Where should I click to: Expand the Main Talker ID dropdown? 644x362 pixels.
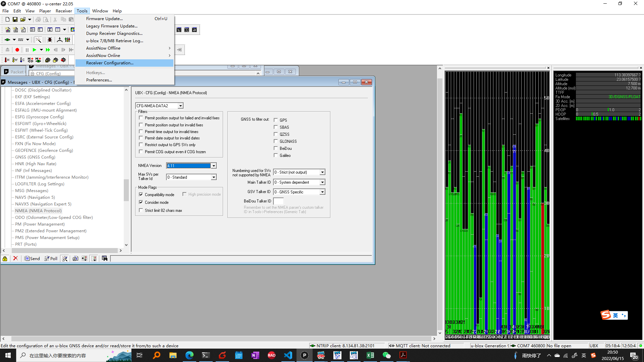(x=322, y=182)
